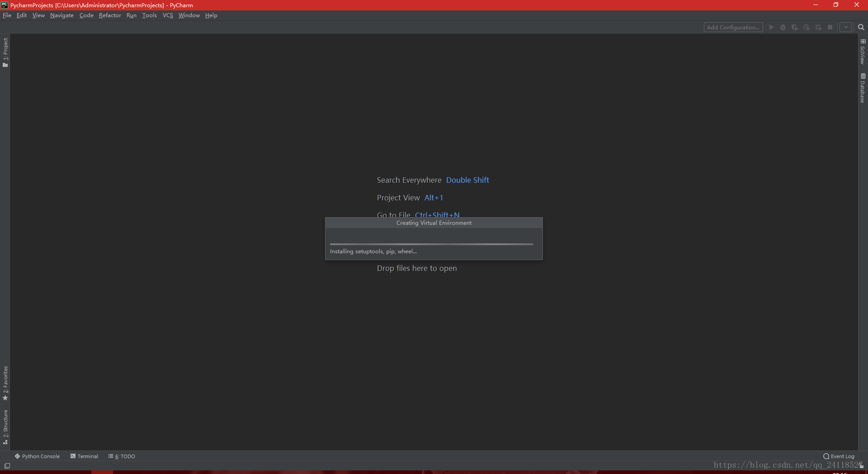
Task: Click 'Drop files here to open' text
Action: 417,268
